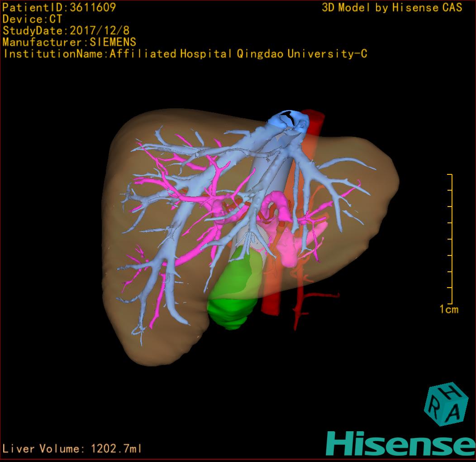Image resolution: width=476 pixels, height=462 pixels.
Task: Click the 3D Model by Hisense CAS label
Action: pyautogui.click(x=392, y=7)
